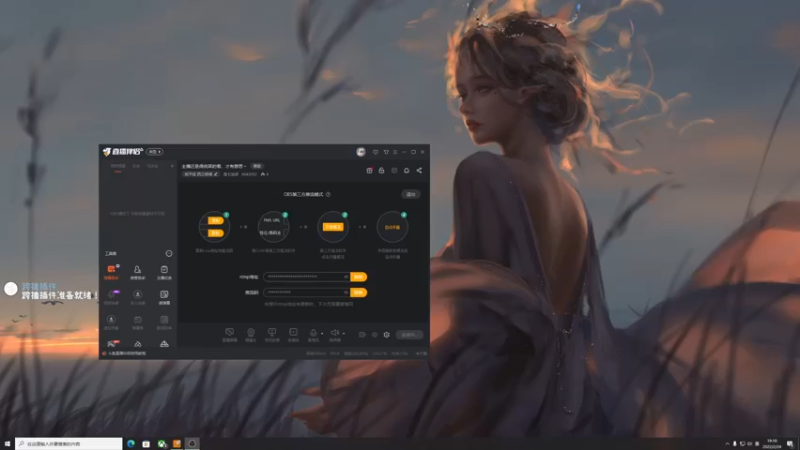The width and height of the screenshot is (800, 450).
Task: Open the Windows Start menu
Action: [x=7, y=444]
